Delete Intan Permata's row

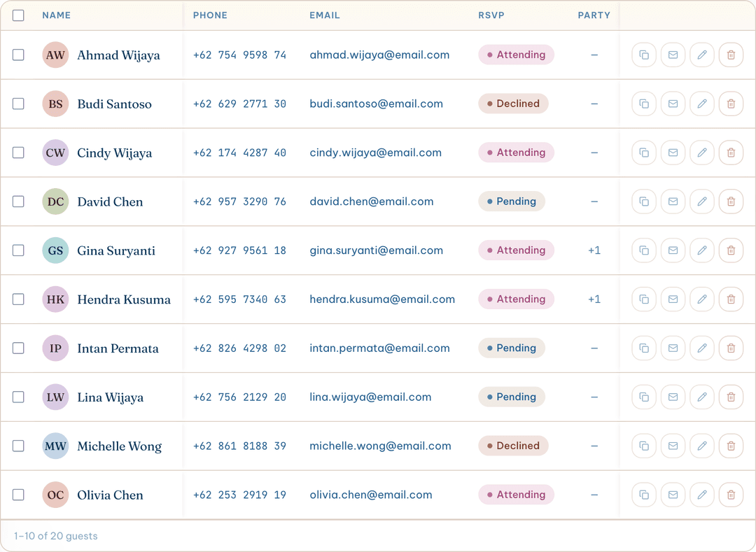[731, 348]
